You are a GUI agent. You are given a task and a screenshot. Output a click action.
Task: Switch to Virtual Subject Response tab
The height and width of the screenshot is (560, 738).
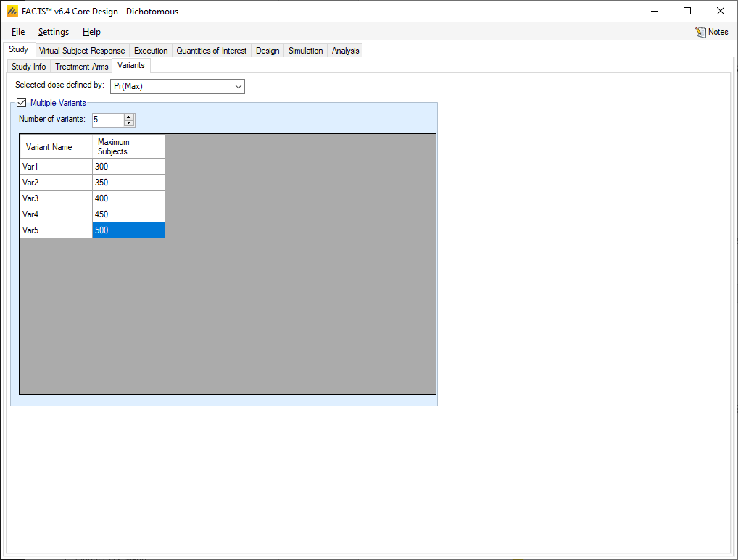(82, 51)
